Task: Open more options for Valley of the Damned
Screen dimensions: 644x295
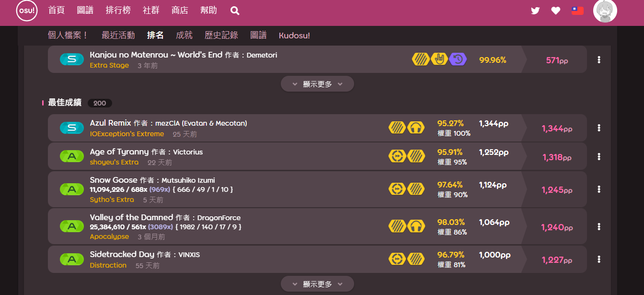Action: [599, 226]
